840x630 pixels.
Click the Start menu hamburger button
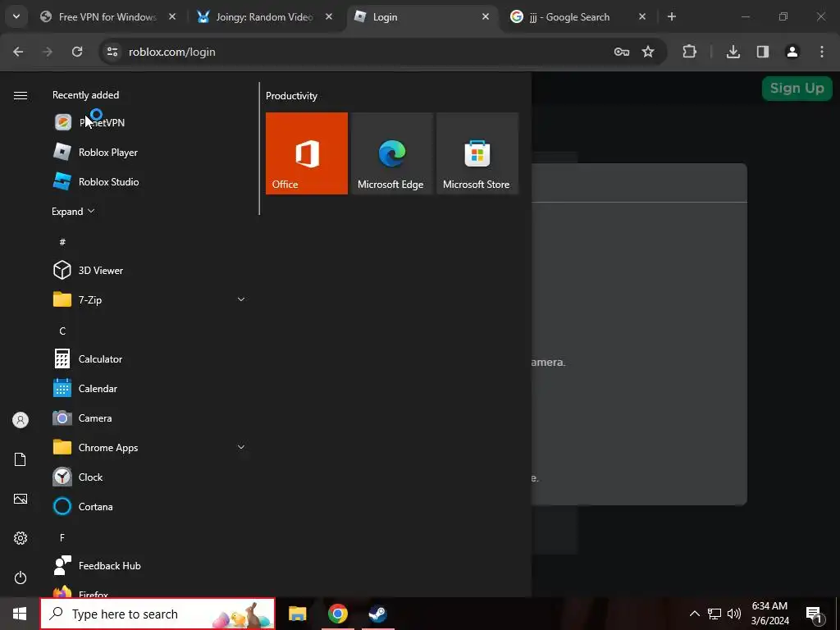point(21,95)
